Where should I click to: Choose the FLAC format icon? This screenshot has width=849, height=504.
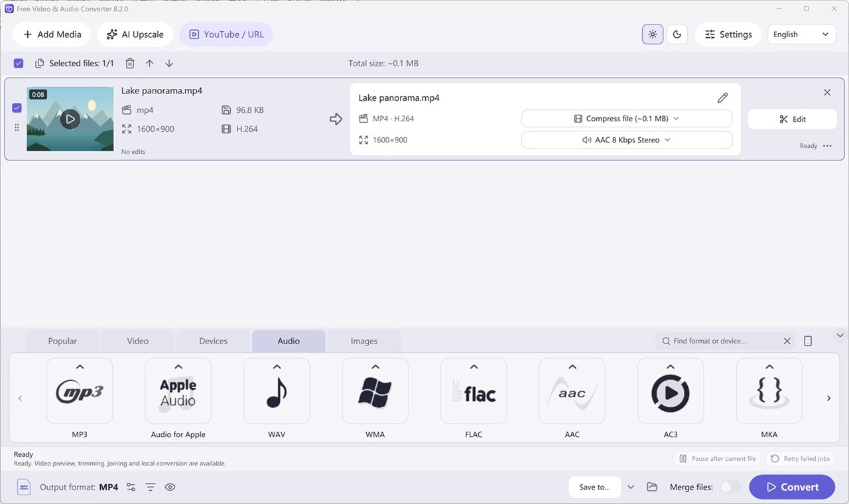point(474,391)
